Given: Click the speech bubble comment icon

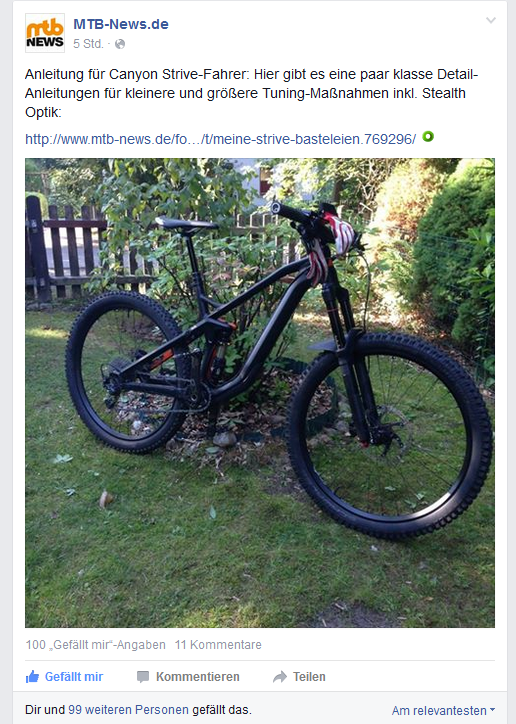Looking at the screenshot, I should [x=143, y=677].
